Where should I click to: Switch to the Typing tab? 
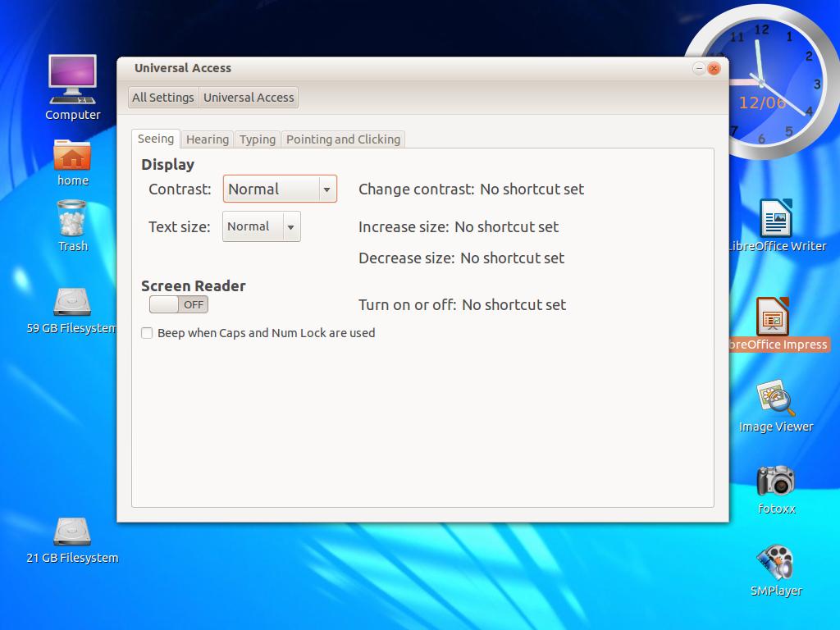point(257,139)
